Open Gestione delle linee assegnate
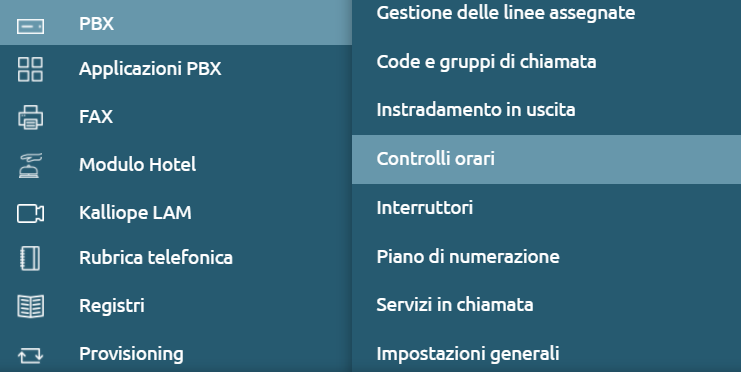Screen dimensions: 741x372 [x=546, y=13]
